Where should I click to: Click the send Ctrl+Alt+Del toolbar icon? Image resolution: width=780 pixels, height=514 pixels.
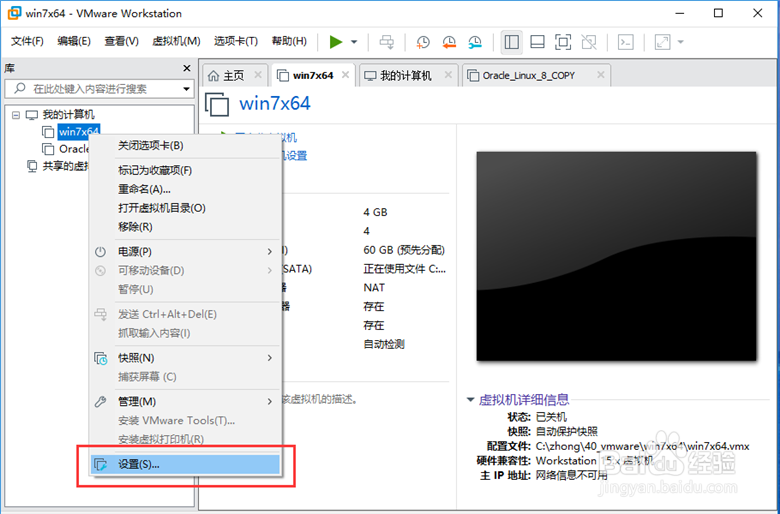click(387, 42)
